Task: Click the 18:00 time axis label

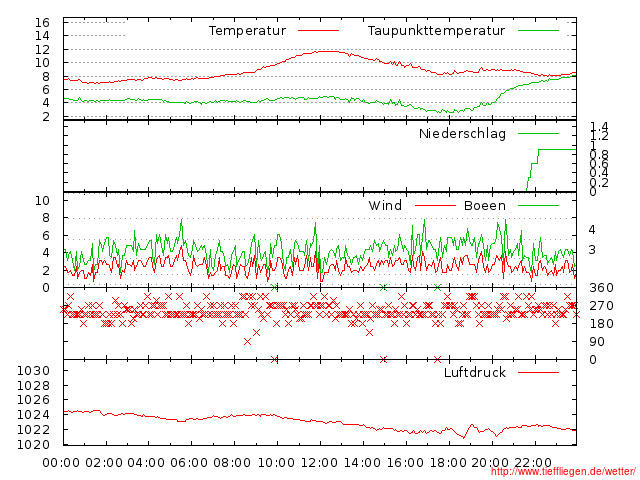Action: pos(448,463)
